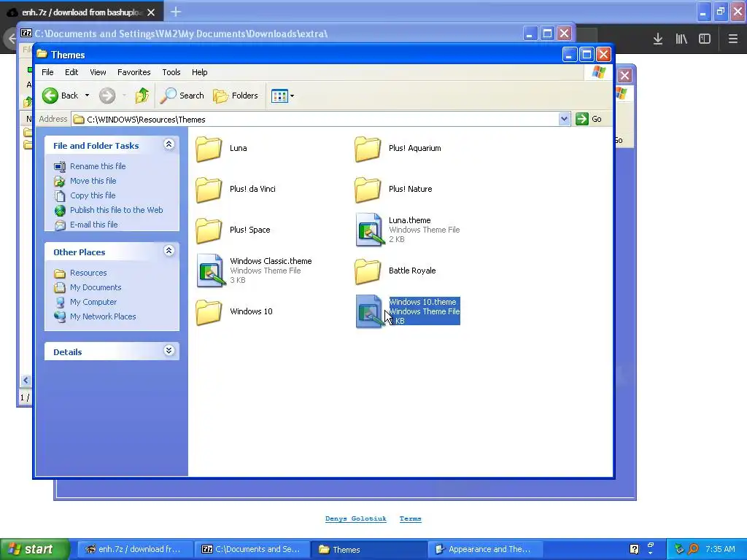747x560 pixels.
Task: Open the Tools menu
Action: tap(171, 72)
